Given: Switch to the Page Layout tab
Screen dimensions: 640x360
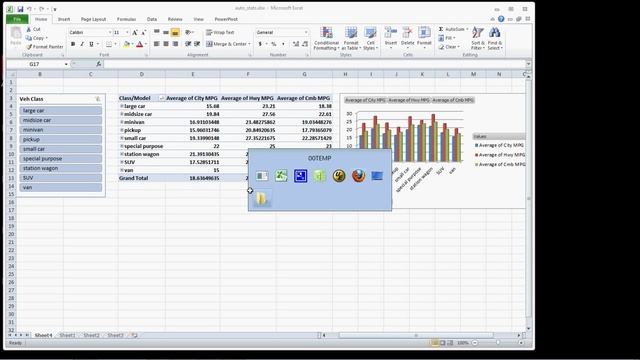Looking at the screenshot, I should coord(93,19).
